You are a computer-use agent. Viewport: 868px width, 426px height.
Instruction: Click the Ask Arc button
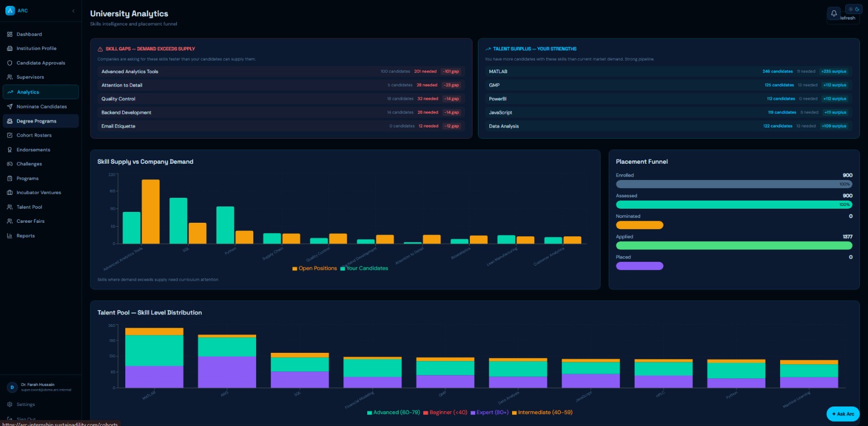[843, 414]
